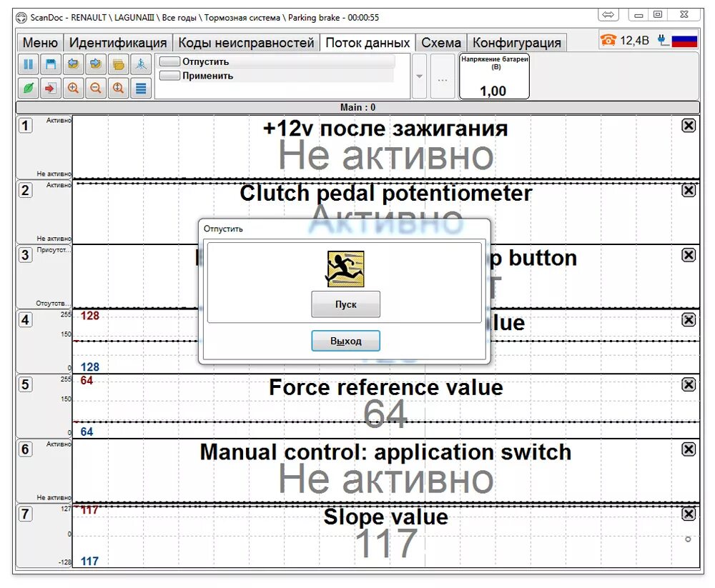
Task: Zoom in on the graphs
Action: (73, 88)
